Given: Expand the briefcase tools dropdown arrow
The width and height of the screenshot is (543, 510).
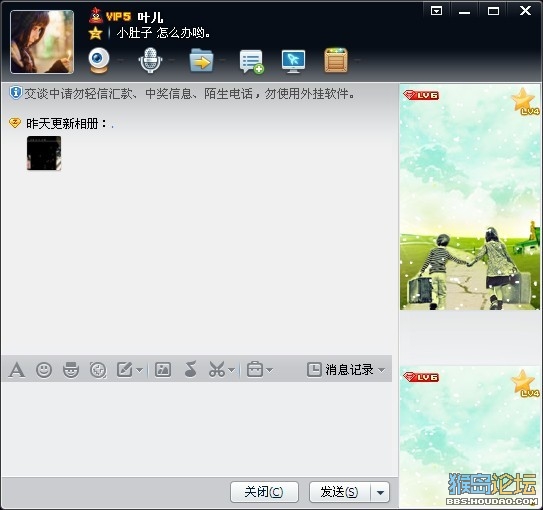Looking at the screenshot, I should 270,370.
